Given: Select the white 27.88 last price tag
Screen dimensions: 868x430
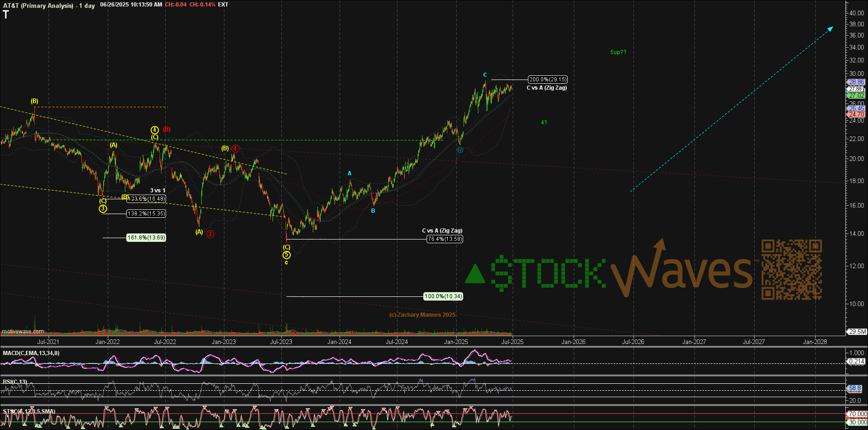Looking at the screenshot, I should 856,89.
